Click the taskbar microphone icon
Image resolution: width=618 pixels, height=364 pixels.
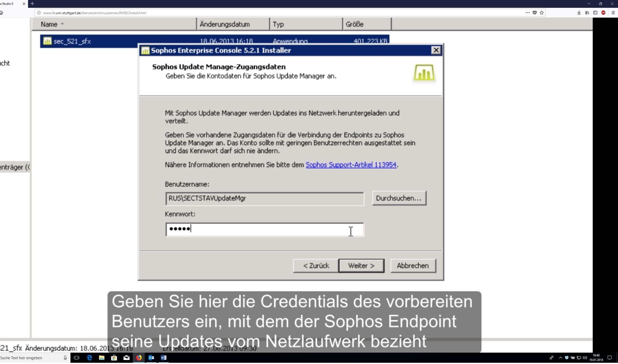[x=65, y=358]
